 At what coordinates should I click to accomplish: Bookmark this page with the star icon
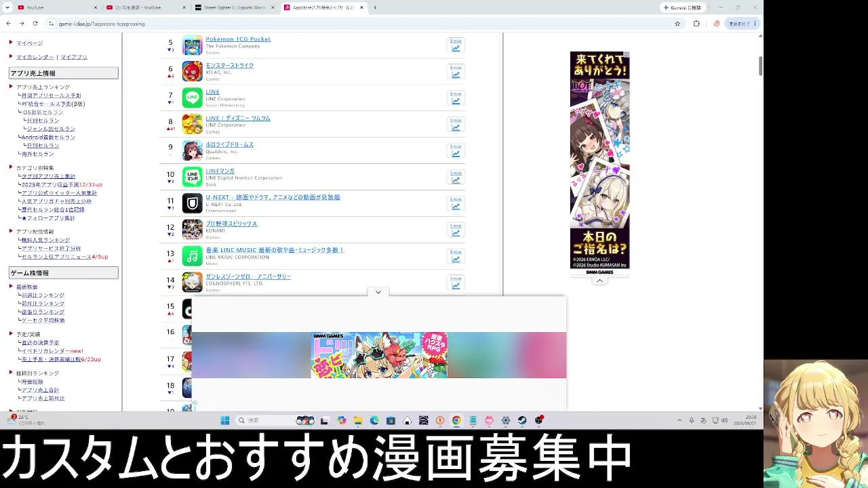coord(677,24)
